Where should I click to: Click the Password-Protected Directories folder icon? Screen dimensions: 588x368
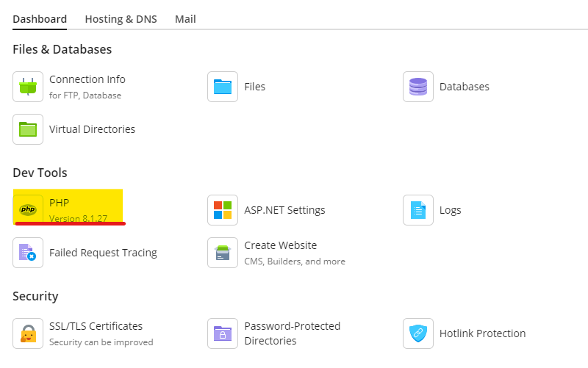223,333
